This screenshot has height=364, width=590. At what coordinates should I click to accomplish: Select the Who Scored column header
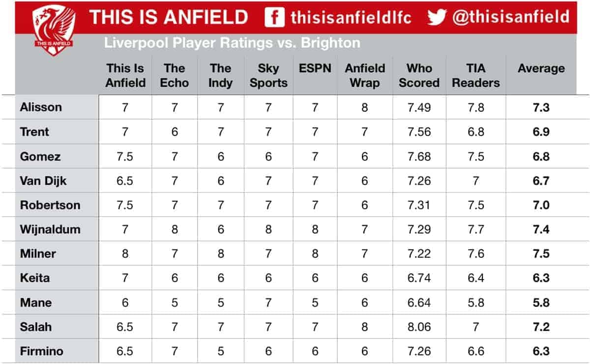[x=419, y=76]
